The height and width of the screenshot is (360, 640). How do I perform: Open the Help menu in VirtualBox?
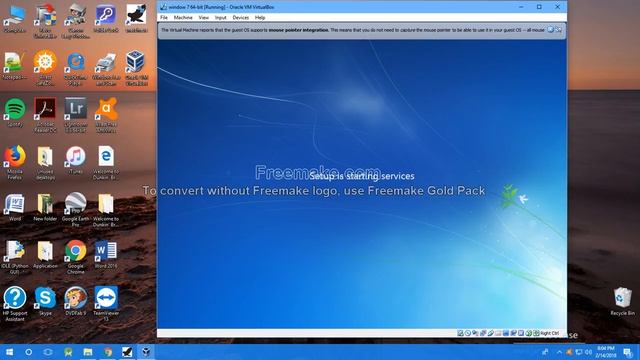[x=260, y=18]
